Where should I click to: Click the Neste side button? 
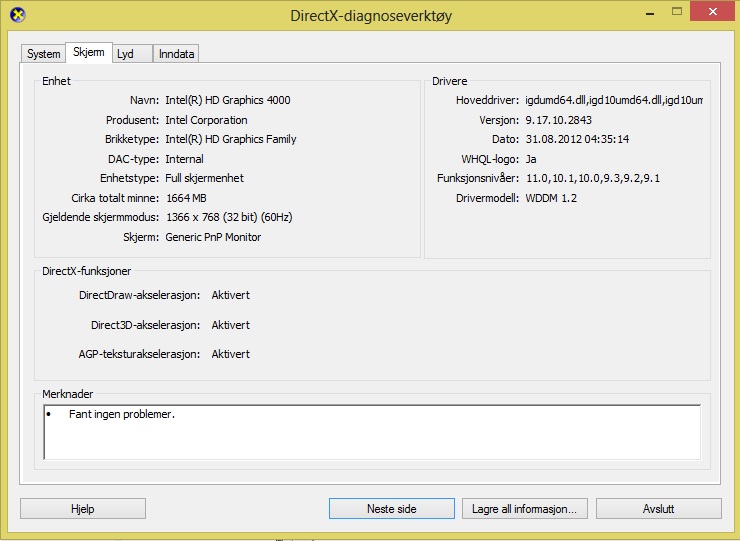pyautogui.click(x=392, y=508)
